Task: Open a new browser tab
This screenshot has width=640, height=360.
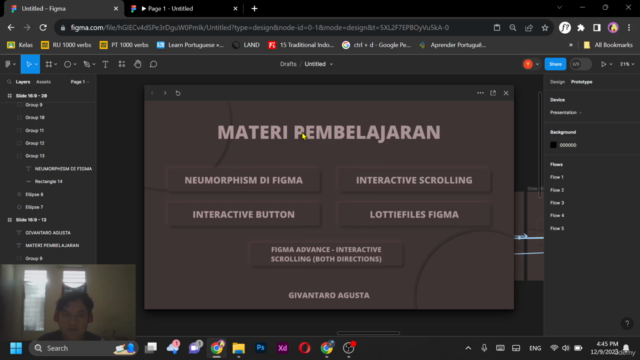Action: 254,9
